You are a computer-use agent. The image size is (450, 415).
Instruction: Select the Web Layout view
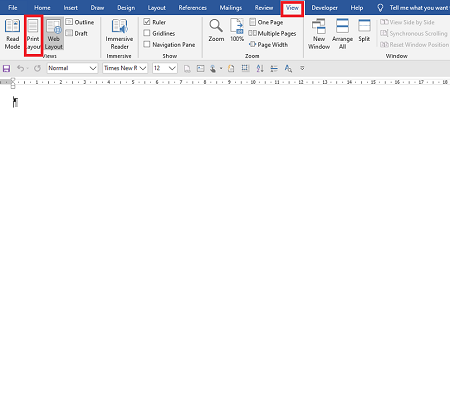point(54,35)
